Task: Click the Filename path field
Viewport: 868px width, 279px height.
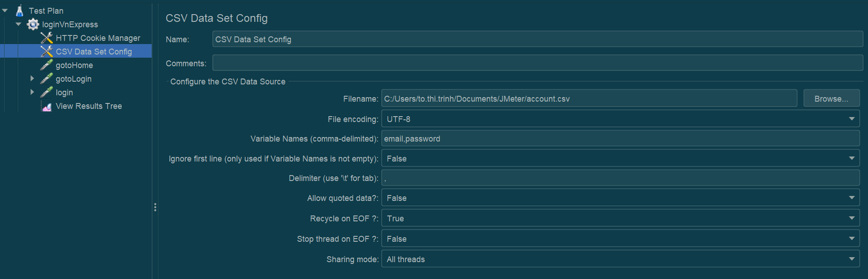Action: [589, 99]
